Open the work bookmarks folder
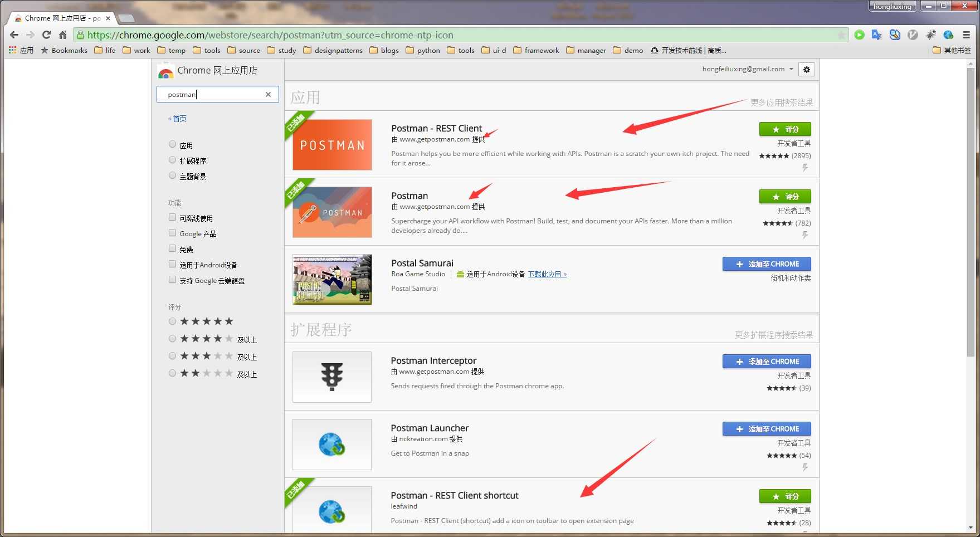 click(x=136, y=50)
